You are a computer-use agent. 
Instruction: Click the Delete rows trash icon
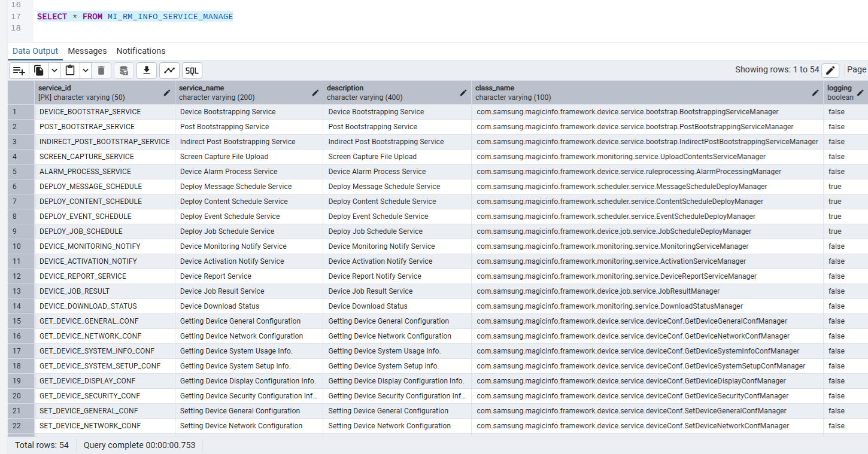(101, 71)
